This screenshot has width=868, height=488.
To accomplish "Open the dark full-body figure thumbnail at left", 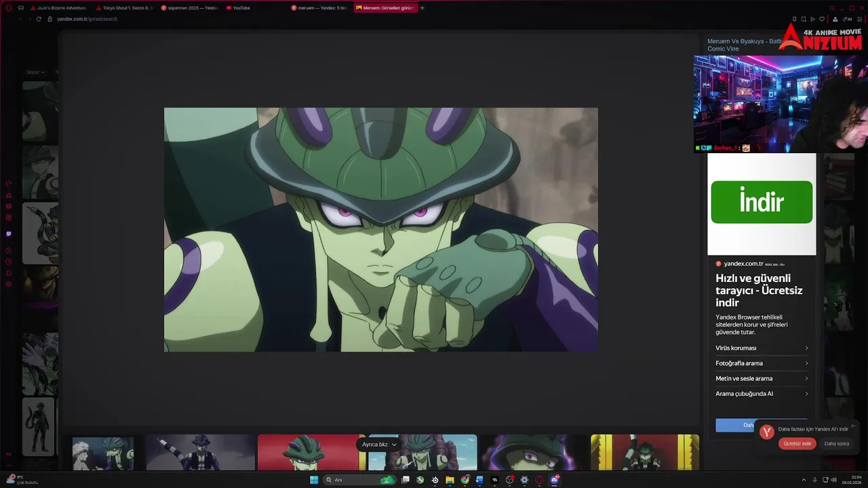I will coord(39,427).
